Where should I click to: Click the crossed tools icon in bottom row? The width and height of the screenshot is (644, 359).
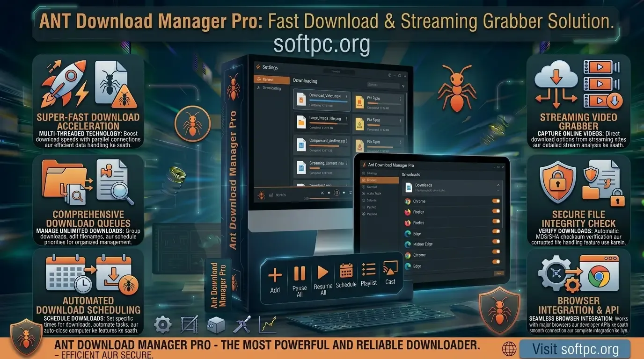243,324
